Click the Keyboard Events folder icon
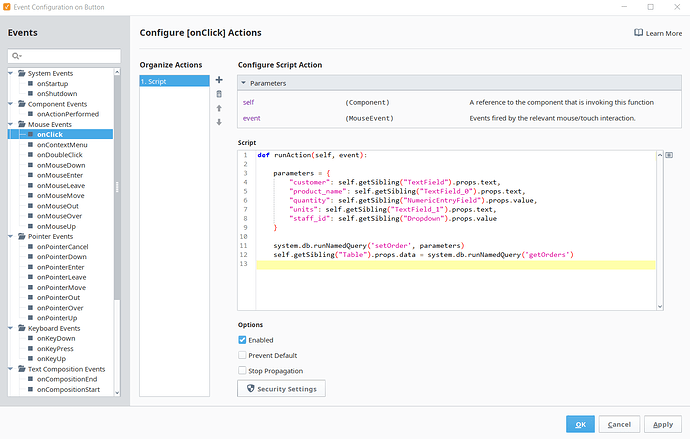The width and height of the screenshot is (690, 439). 22,328
